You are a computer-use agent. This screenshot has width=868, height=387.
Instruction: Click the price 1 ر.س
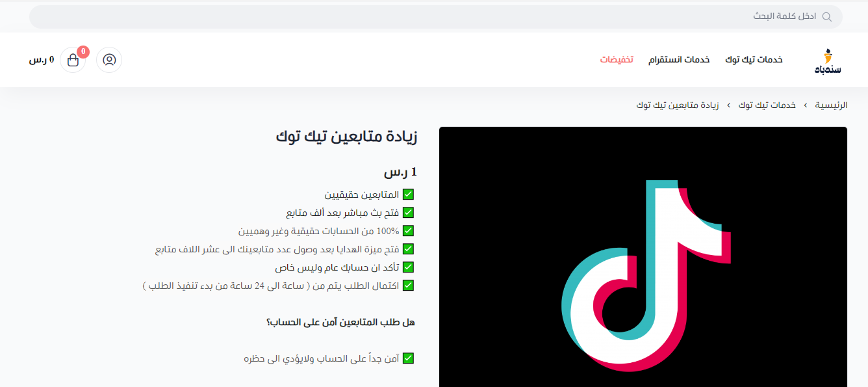pos(400,172)
